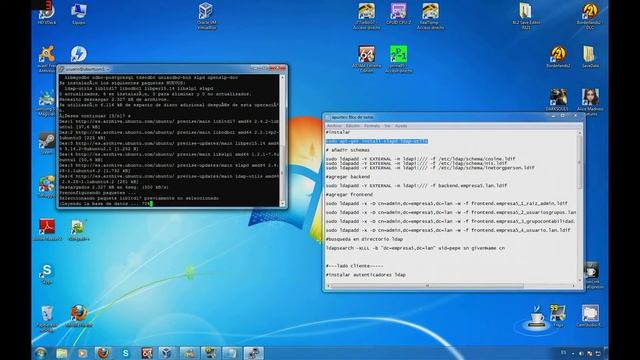Launch the prime95 green desktop shortcut
The height and width of the screenshot is (360, 640).
coord(398,58)
